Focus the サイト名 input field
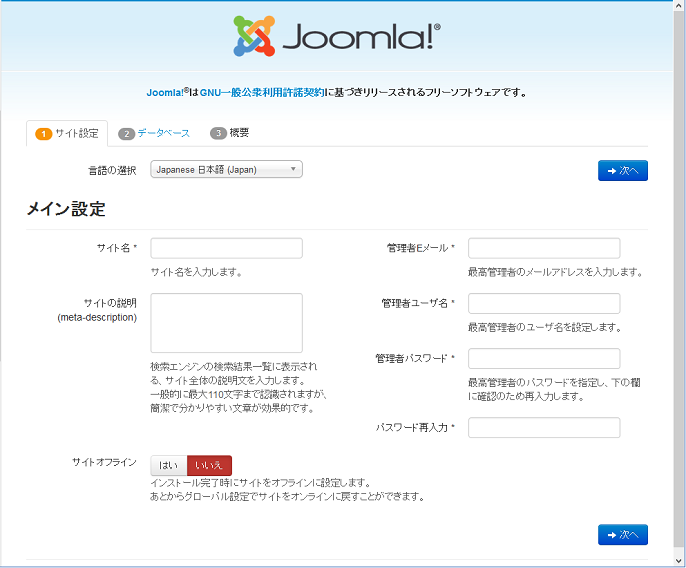 click(226, 248)
